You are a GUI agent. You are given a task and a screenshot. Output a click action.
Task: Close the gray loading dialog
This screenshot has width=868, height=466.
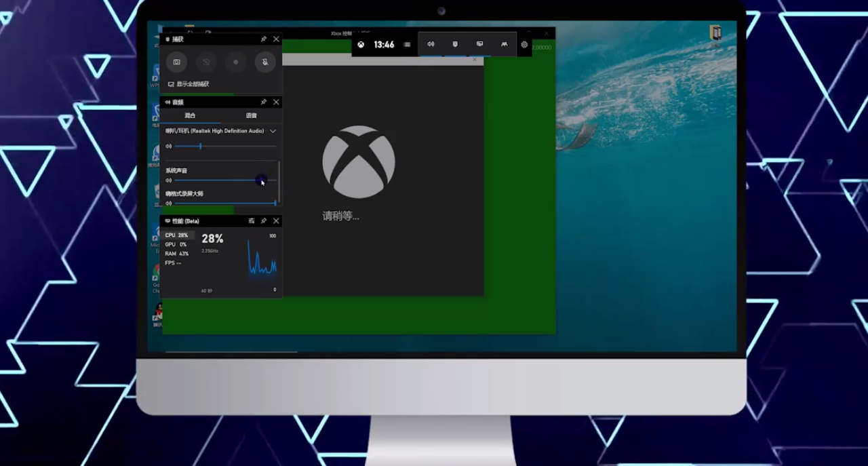475,60
